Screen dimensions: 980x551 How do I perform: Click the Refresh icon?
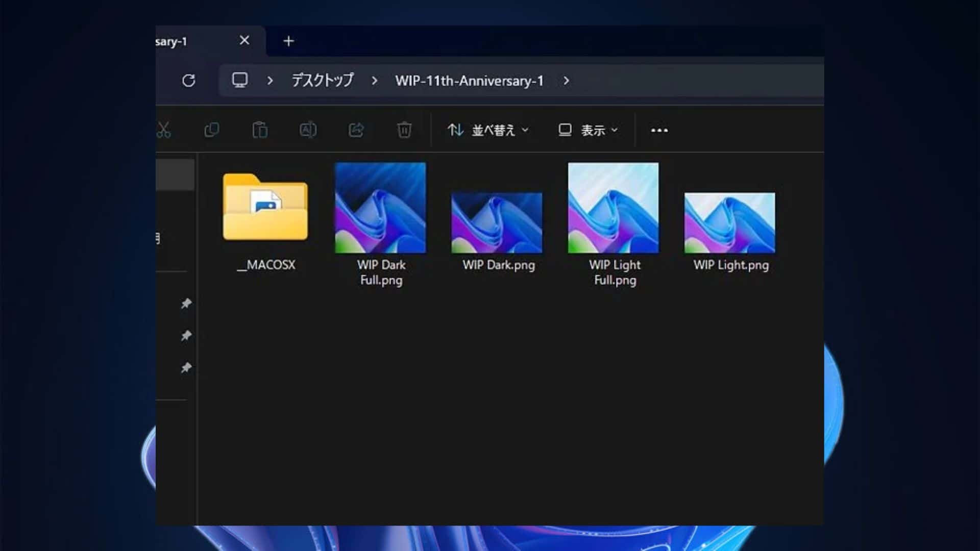189,81
